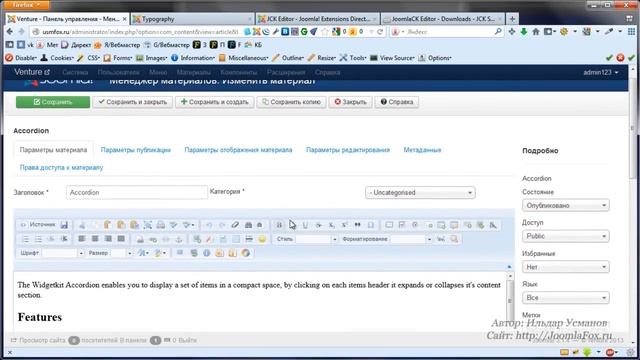
Task: Open the Система menu
Action: 75,72
